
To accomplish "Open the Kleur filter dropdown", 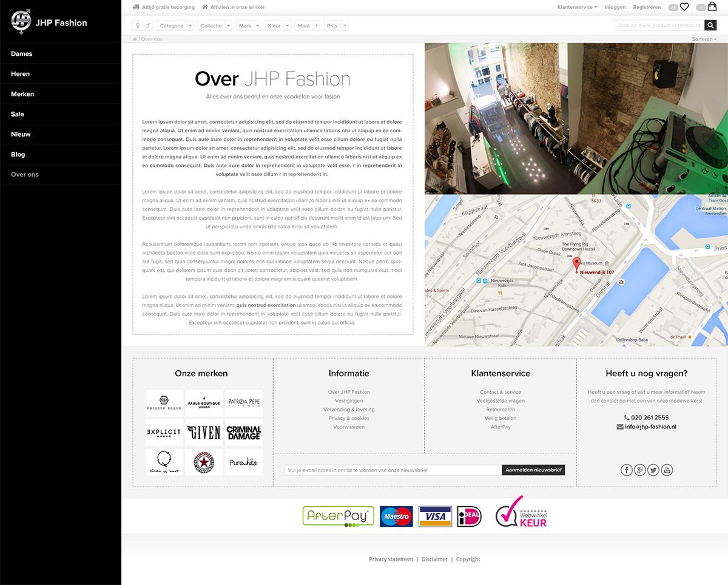I will (x=286, y=25).
